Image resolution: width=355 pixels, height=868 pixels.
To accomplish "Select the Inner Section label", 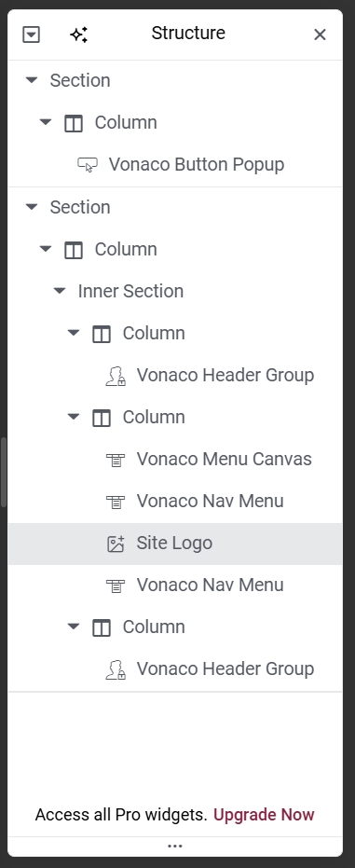I will point(130,291).
